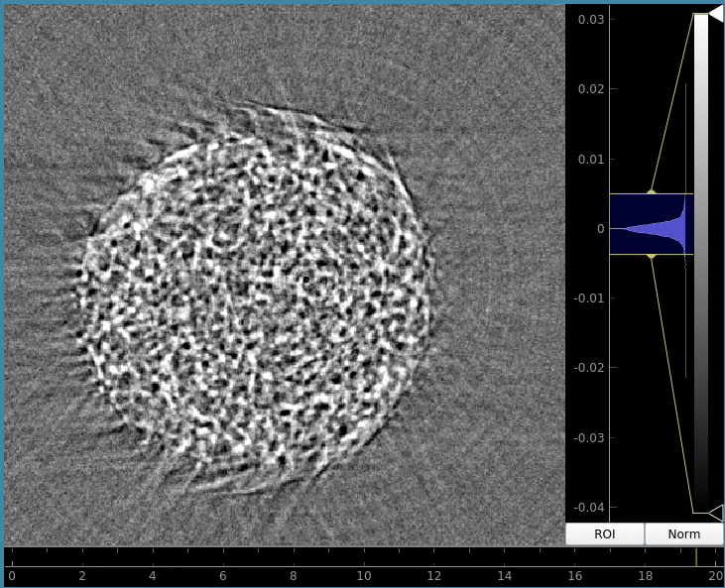Click the white top gradient tick triangle
The height and width of the screenshot is (588, 725).
(x=715, y=13)
